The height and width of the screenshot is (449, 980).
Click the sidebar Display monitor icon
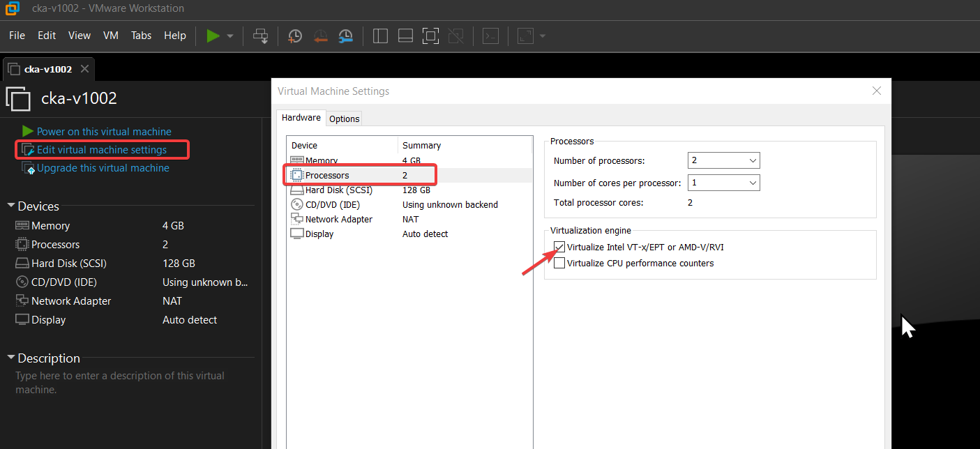point(22,320)
